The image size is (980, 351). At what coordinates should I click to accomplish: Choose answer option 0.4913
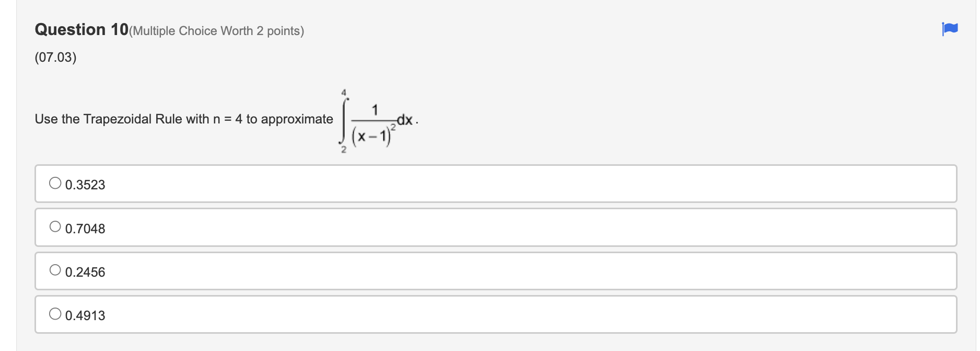(85, 315)
